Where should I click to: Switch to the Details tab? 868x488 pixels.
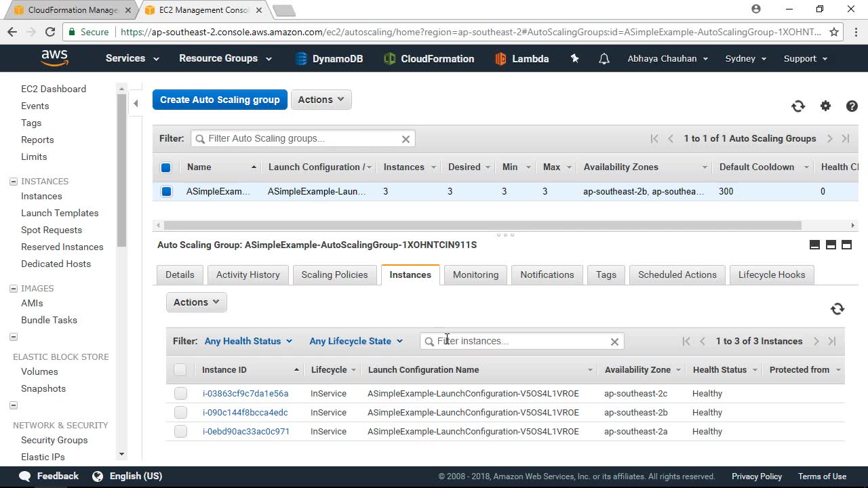(x=180, y=274)
